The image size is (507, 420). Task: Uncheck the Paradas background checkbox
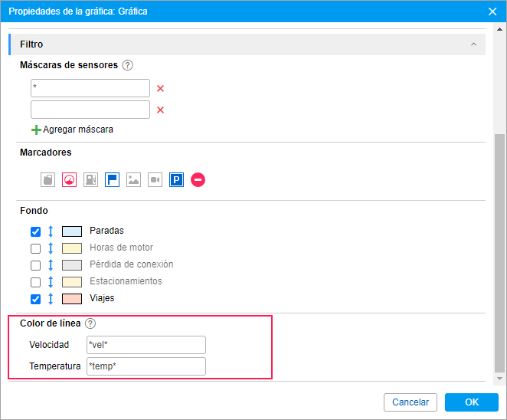point(35,231)
